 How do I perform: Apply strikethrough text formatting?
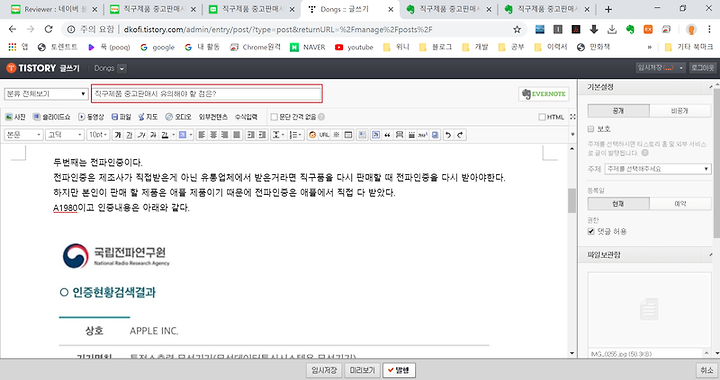coord(153,135)
